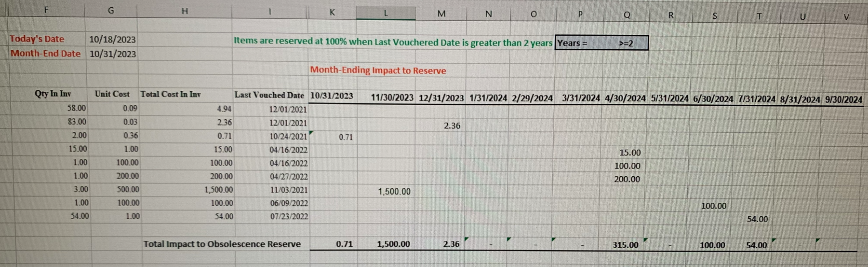The height and width of the screenshot is (267, 868).
Task: Select column O header
Action: [534, 14]
